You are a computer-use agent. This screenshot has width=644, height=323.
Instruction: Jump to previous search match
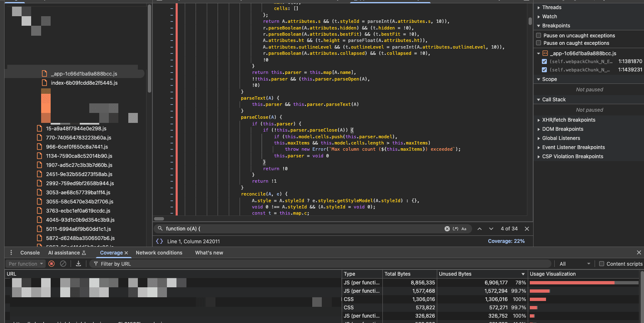click(x=480, y=228)
